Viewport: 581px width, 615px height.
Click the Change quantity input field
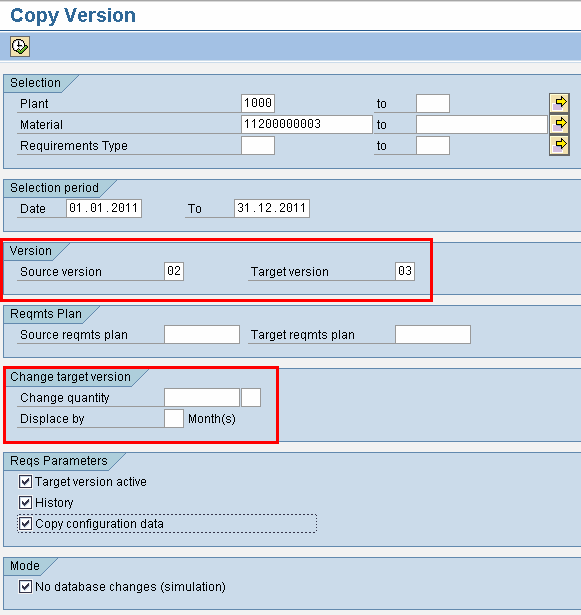202,397
